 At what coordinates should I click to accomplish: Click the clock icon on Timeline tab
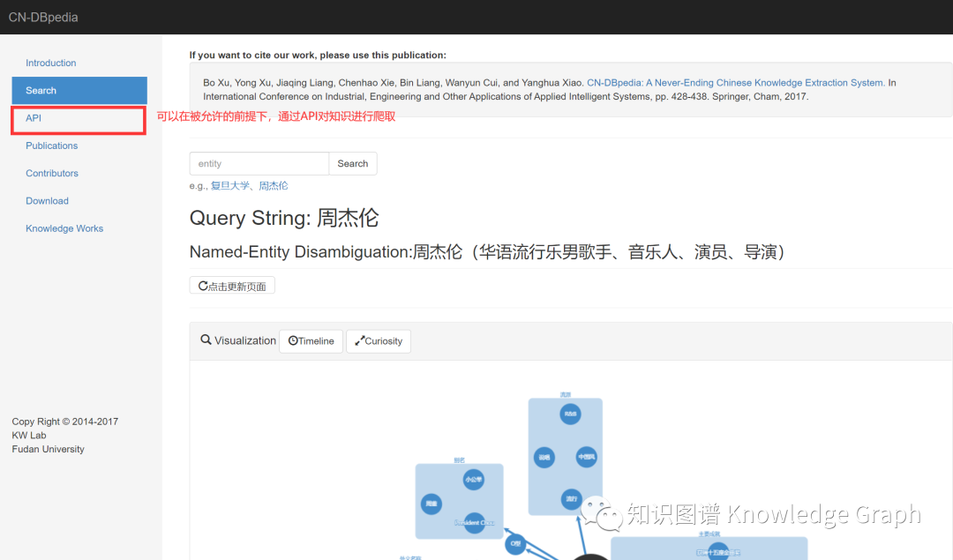(293, 340)
